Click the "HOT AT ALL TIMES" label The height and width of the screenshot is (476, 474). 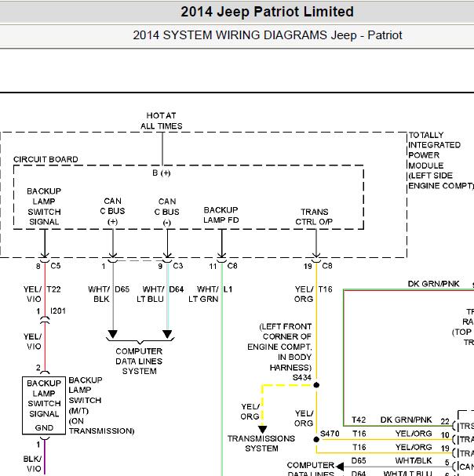162,121
